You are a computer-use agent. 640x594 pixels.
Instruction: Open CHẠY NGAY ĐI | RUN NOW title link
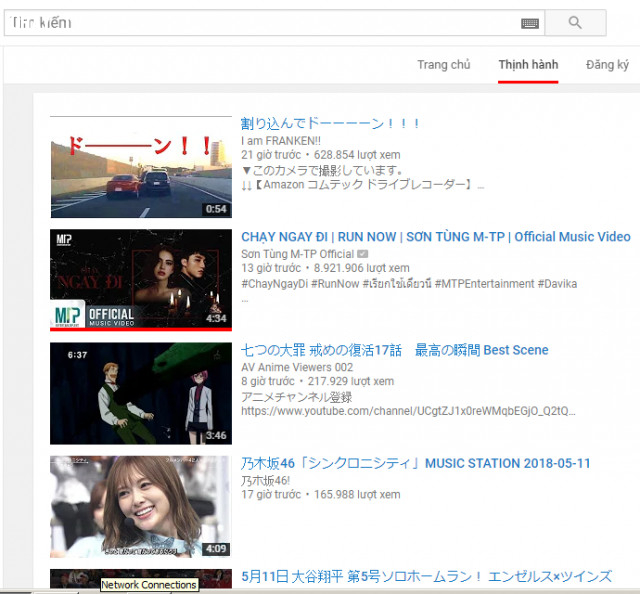436,236
